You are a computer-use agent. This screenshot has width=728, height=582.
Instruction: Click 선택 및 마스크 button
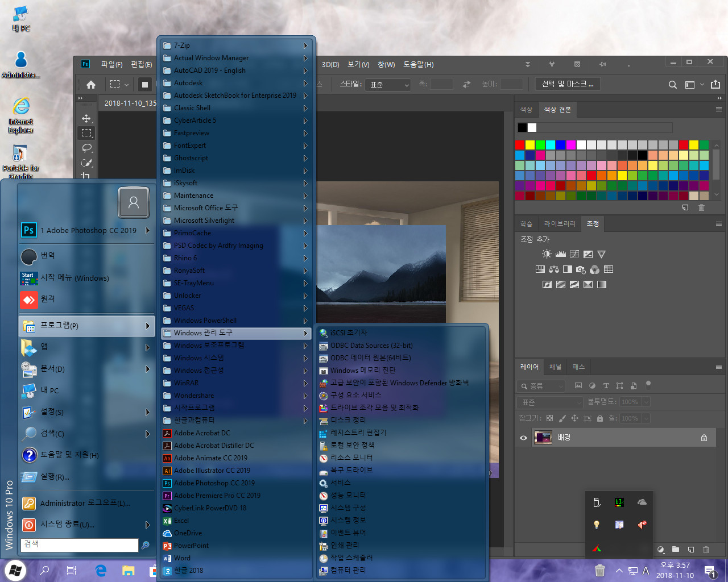point(568,84)
